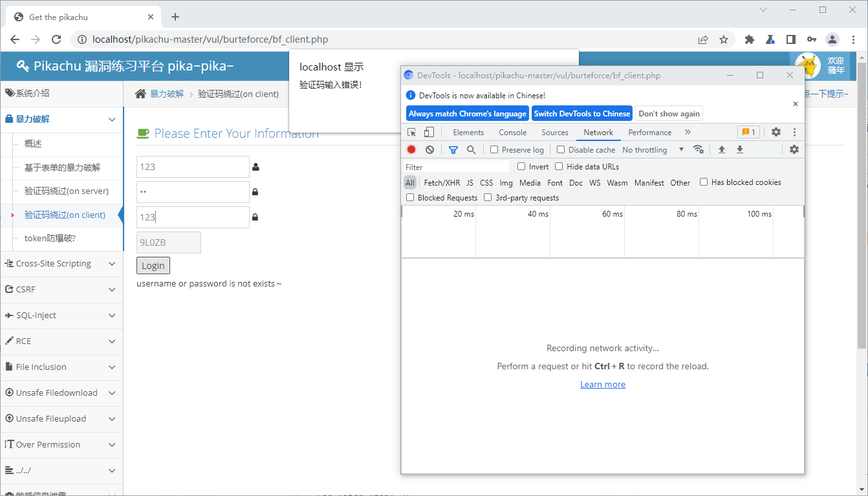The width and height of the screenshot is (868, 496).
Task: Enable the Preserve log checkbox
Action: tap(494, 149)
